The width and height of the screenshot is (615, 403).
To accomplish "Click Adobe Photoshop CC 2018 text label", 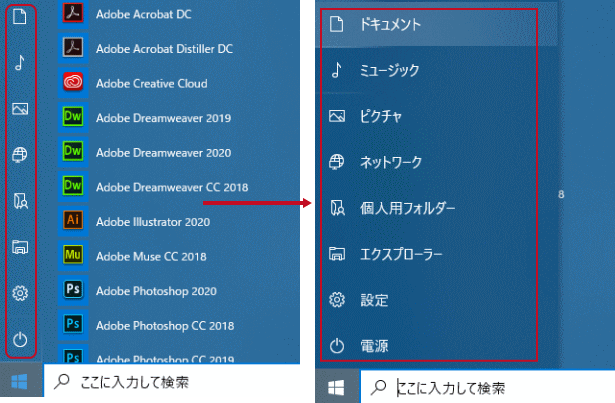I will (165, 326).
